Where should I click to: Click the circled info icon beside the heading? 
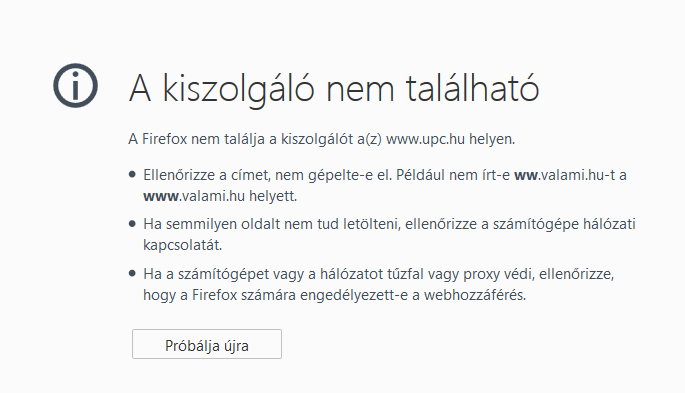click(76, 86)
